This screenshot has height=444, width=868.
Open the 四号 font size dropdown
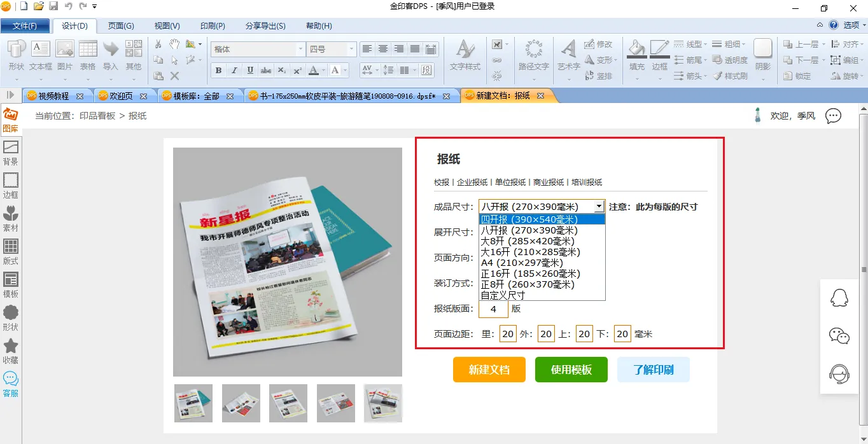pos(351,50)
